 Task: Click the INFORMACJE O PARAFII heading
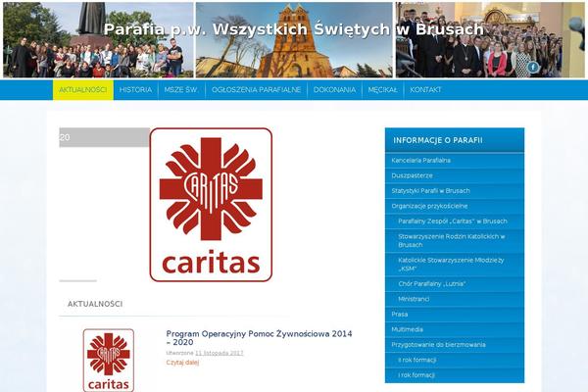(x=438, y=140)
